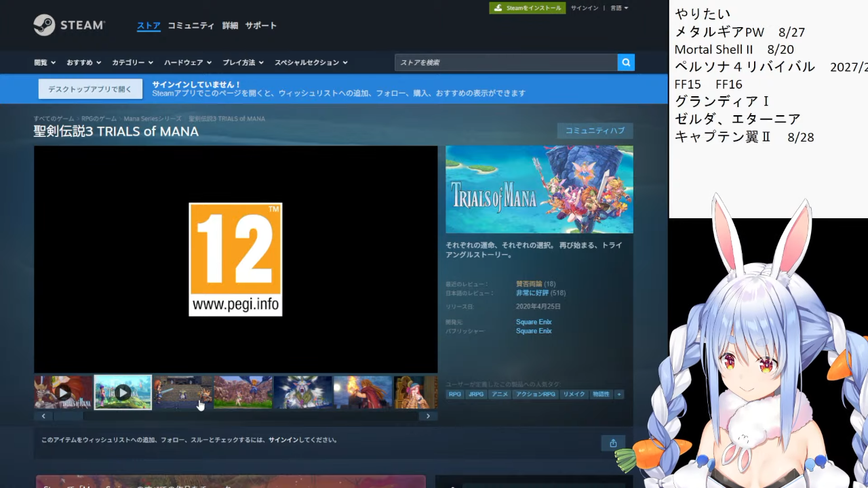Click the RPGのゲーム breadcrumb
This screenshot has height=488, width=868.
click(x=99, y=119)
